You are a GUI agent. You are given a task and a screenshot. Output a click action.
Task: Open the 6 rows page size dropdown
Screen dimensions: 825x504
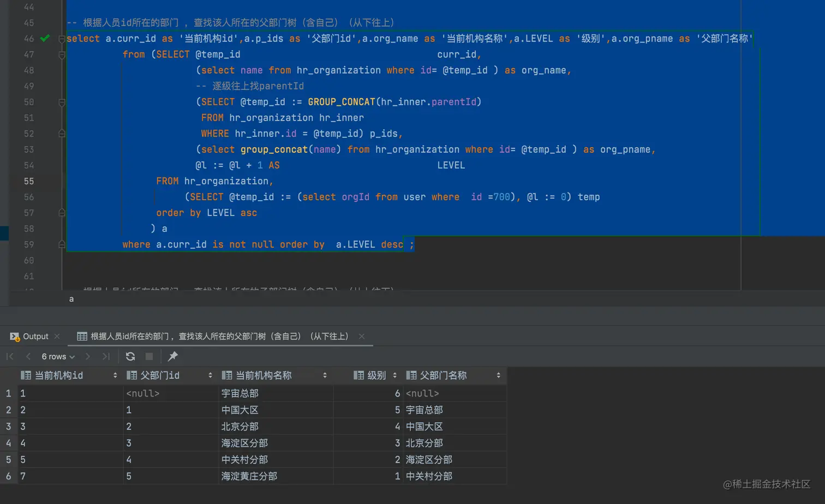(58, 356)
